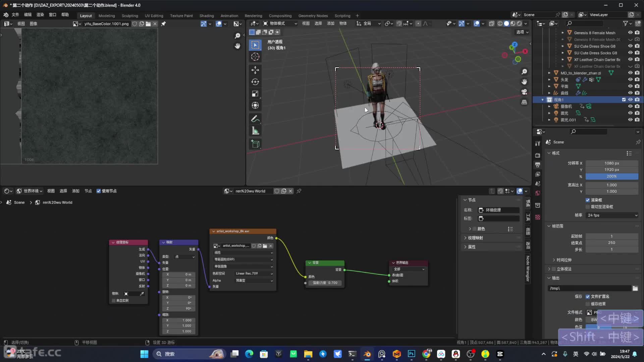Viewport: 644px width, 362px height.
Task: Open frame rate 24 fps dropdown
Action: click(612, 215)
